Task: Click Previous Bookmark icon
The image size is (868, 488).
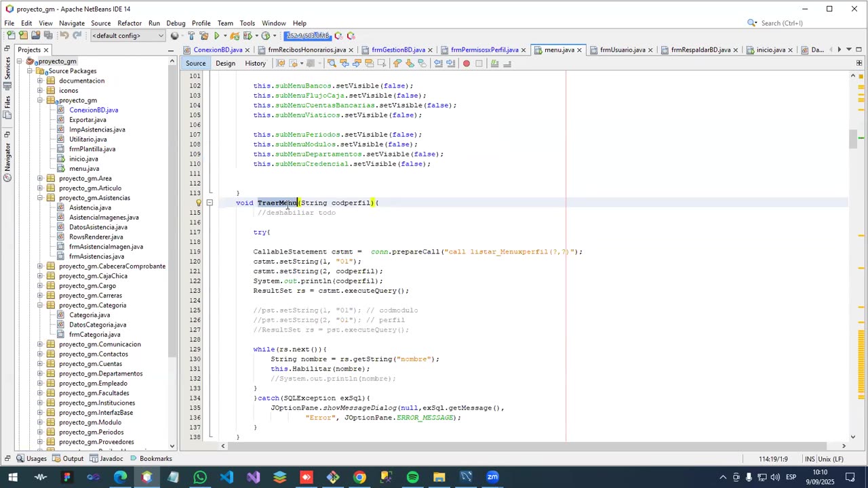Action: coord(397,63)
